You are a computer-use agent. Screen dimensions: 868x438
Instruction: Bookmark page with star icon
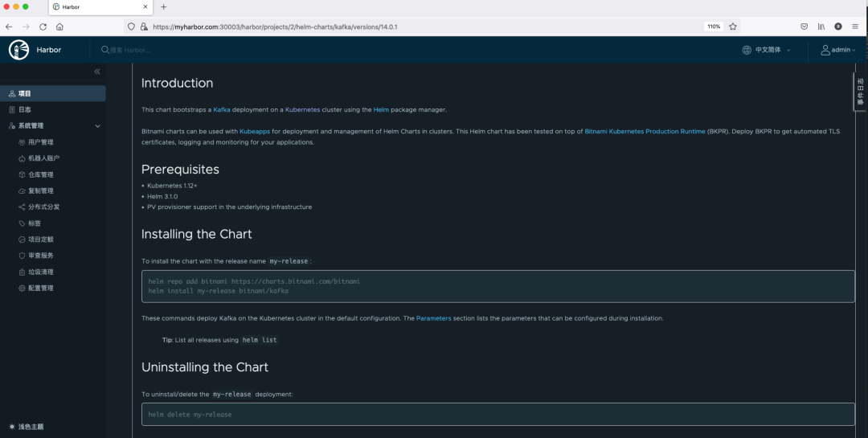point(733,27)
